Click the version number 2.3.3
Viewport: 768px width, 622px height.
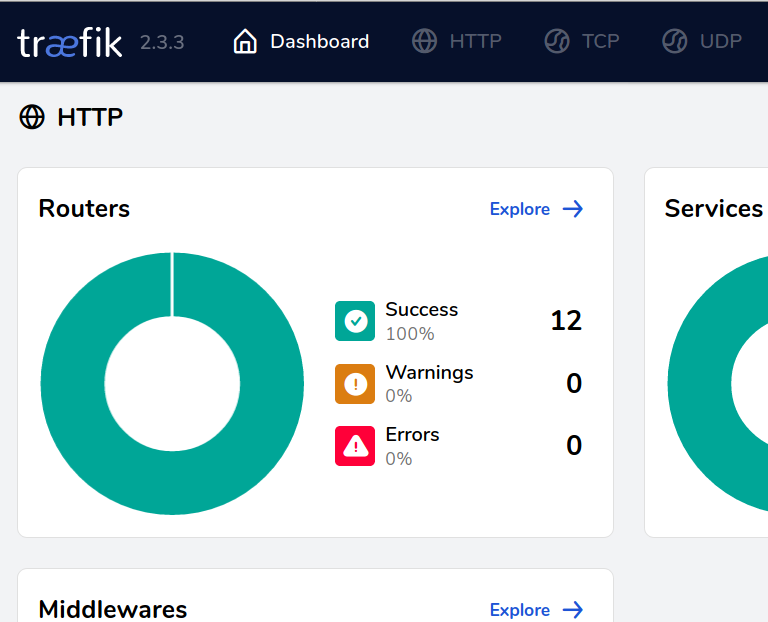coord(162,43)
